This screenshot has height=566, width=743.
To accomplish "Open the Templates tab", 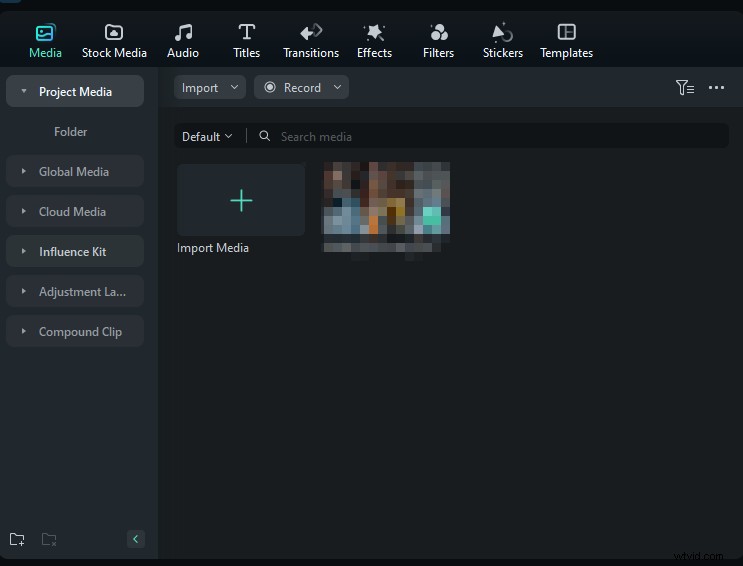I will pos(566,41).
